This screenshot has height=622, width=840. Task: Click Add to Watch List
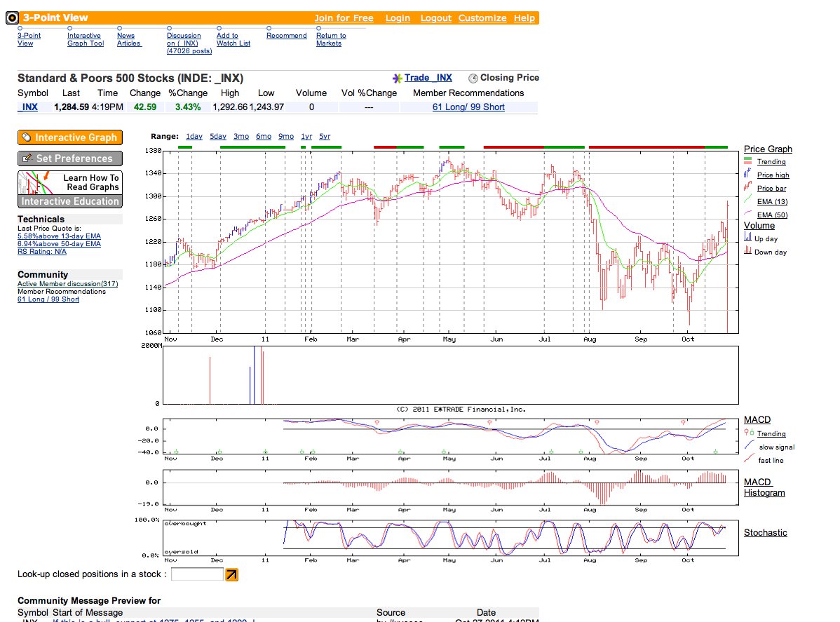(233, 40)
